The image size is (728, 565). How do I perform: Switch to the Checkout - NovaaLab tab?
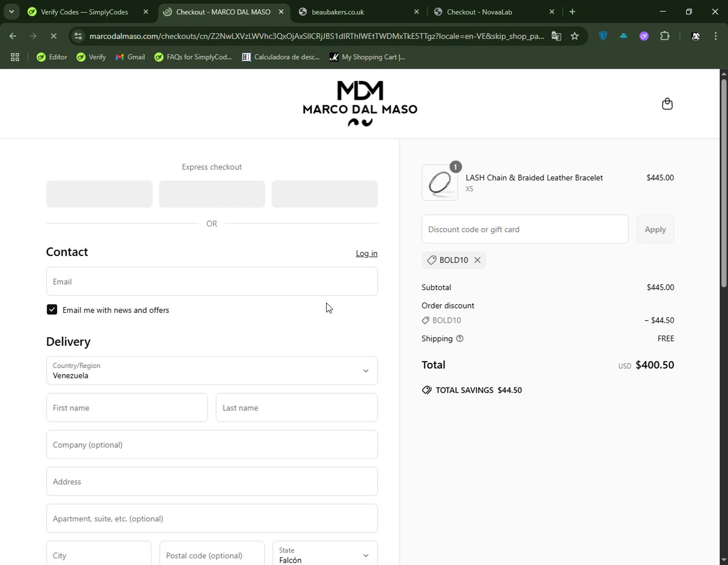click(x=479, y=12)
